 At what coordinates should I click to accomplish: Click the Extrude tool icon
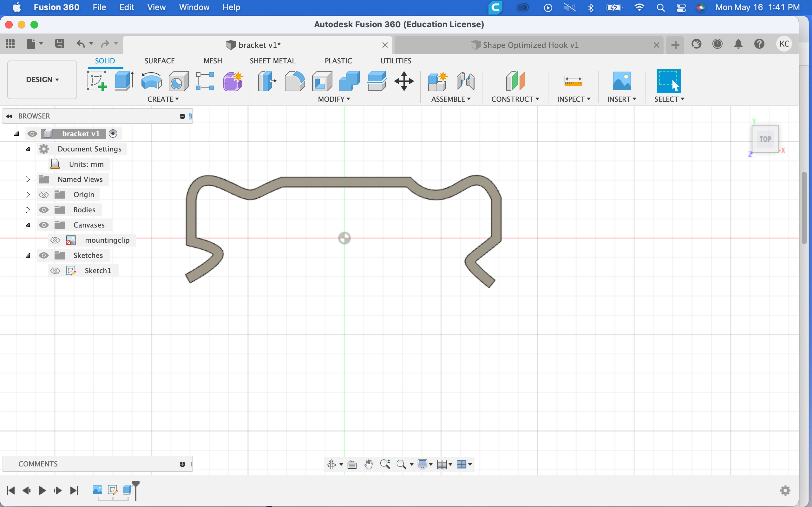pos(124,81)
